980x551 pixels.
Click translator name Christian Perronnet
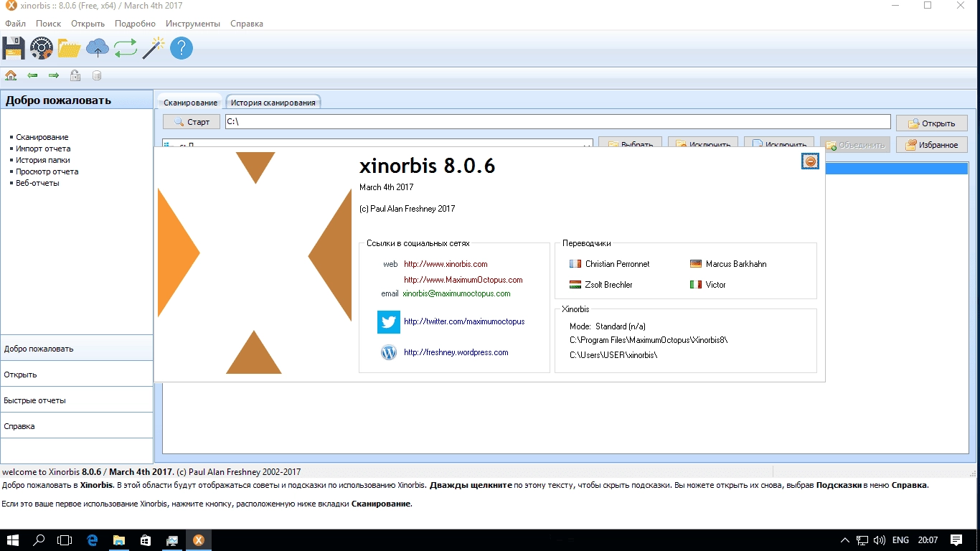617,264
